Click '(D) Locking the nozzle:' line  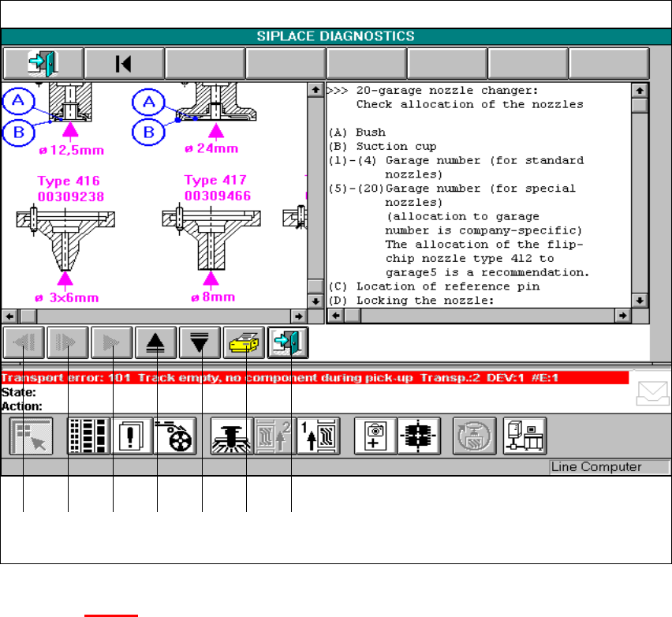(x=411, y=300)
